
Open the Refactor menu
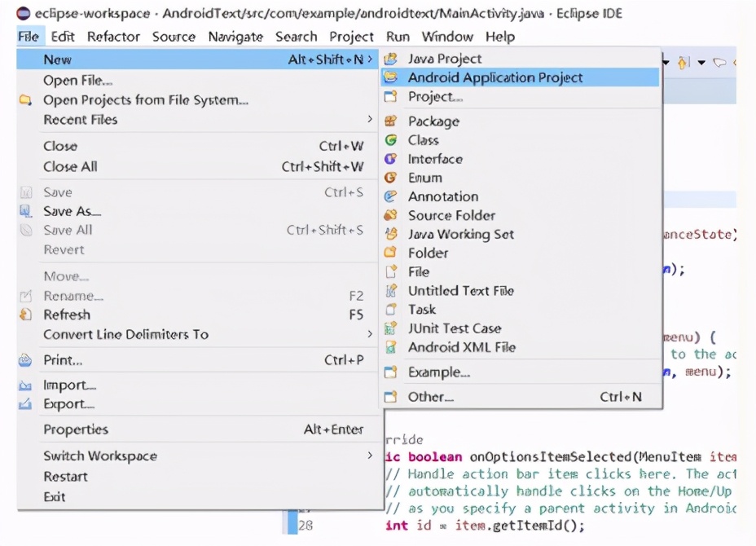point(113,37)
